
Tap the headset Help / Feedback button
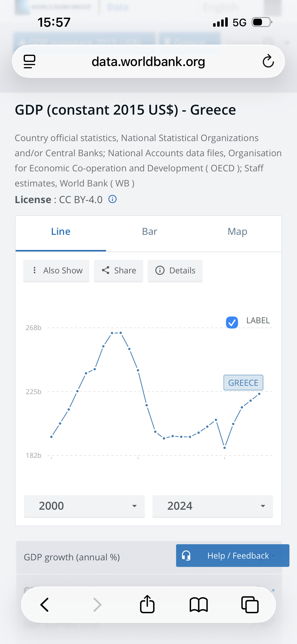click(x=232, y=556)
